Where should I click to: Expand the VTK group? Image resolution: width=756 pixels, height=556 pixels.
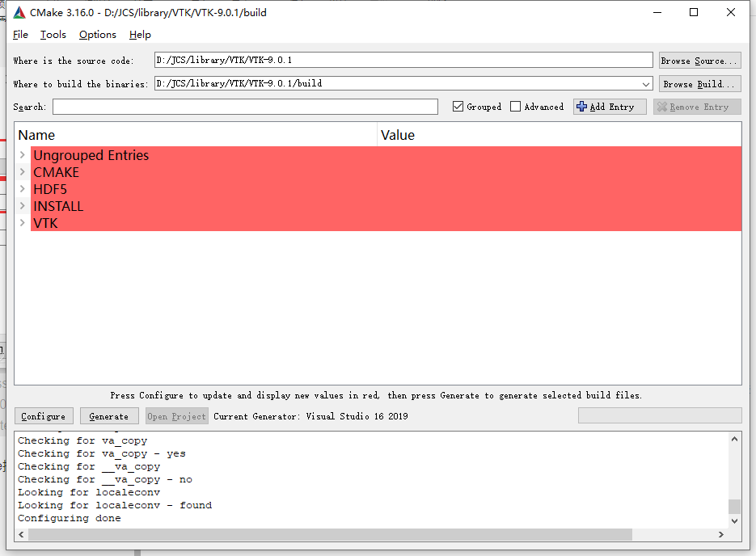(x=22, y=223)
